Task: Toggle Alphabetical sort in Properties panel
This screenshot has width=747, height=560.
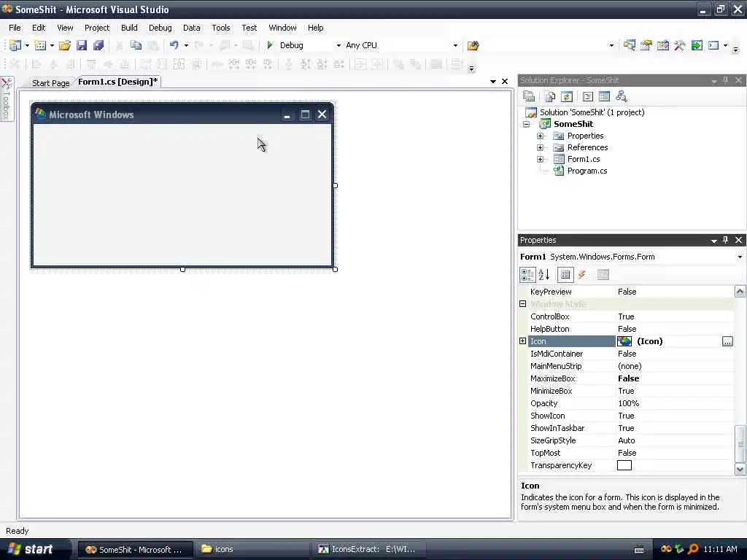Action: pos(544,275)
